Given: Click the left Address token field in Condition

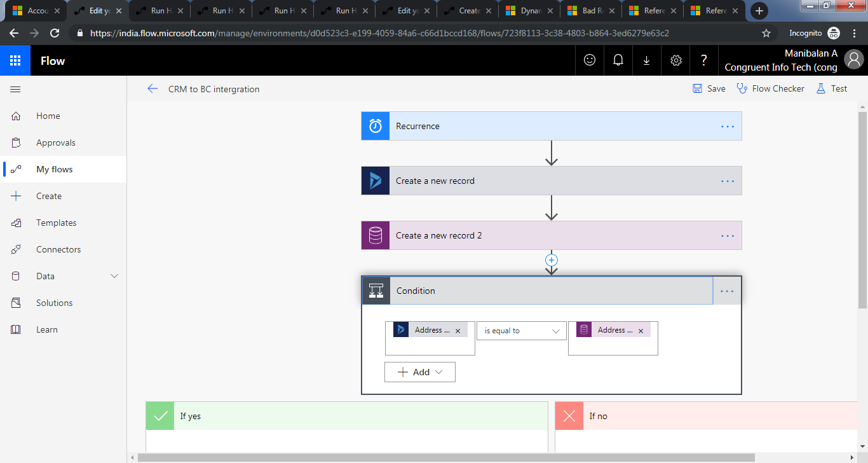Looking at the screenshot, I should click(x=430, y=338).
